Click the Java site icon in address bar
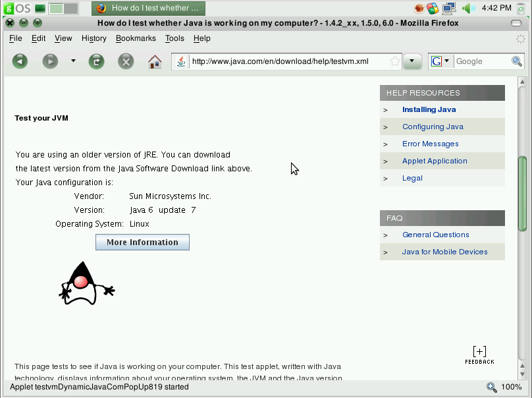The image size is (532, 398). pos(181,61)
